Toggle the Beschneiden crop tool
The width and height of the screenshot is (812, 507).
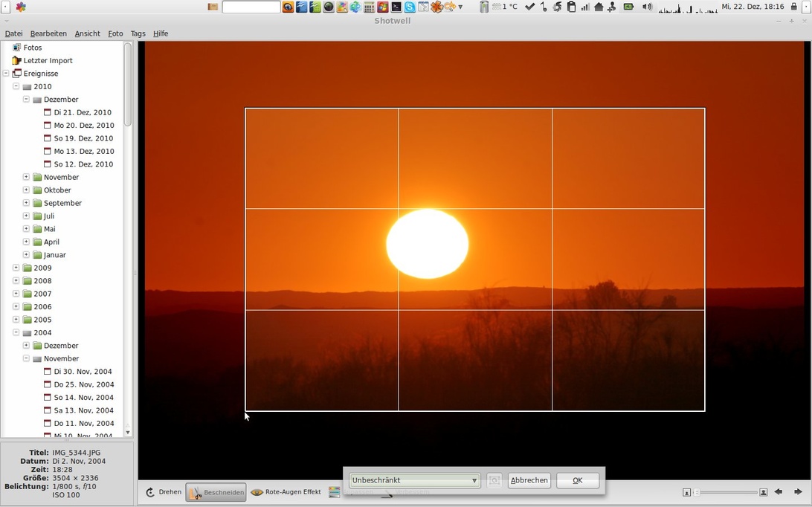point(216,492)
